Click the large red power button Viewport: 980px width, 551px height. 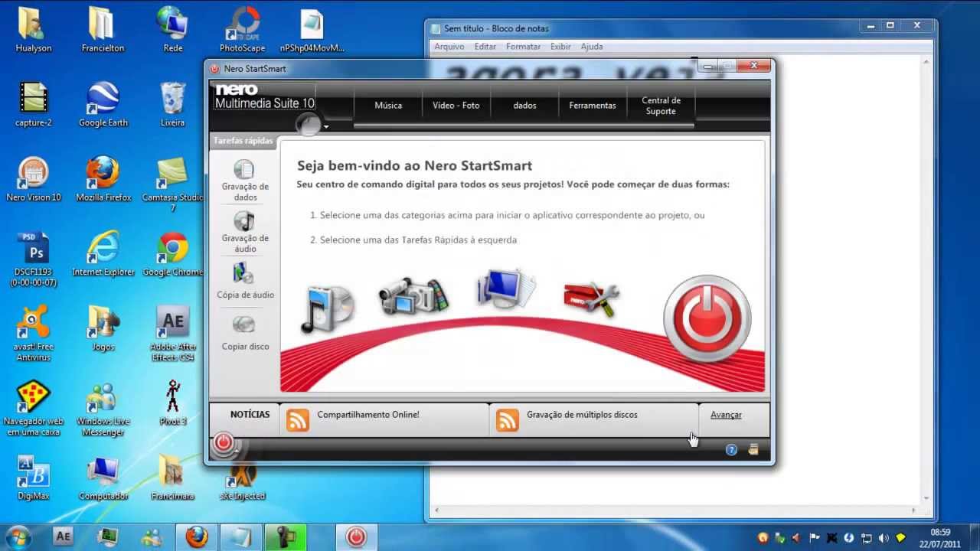(x=707, y=318)
